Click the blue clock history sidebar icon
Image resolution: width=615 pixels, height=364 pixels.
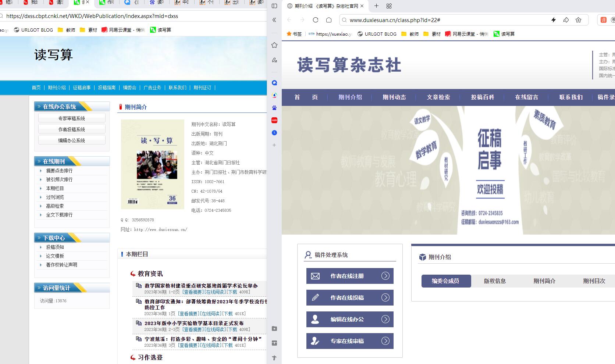coord(274,133)
